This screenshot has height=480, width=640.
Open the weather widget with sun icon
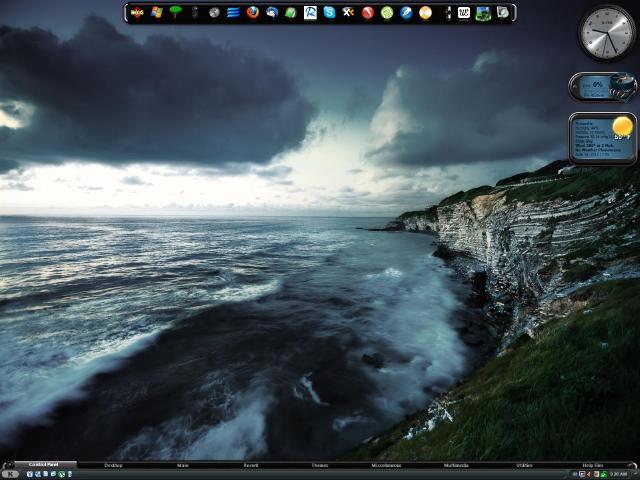pos(602,138)
